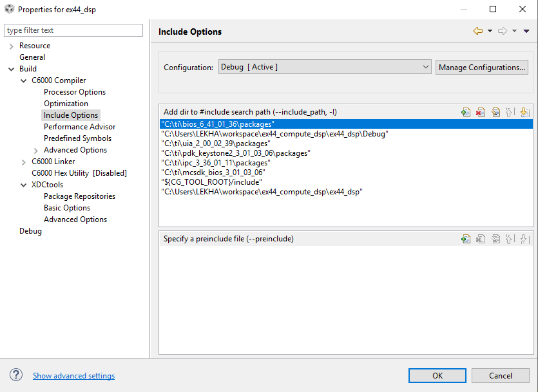The width and height of the screenshot is (538, 392).
Task: Collapse the C6000 Compiler tree node
Action: tap(24, 80)
